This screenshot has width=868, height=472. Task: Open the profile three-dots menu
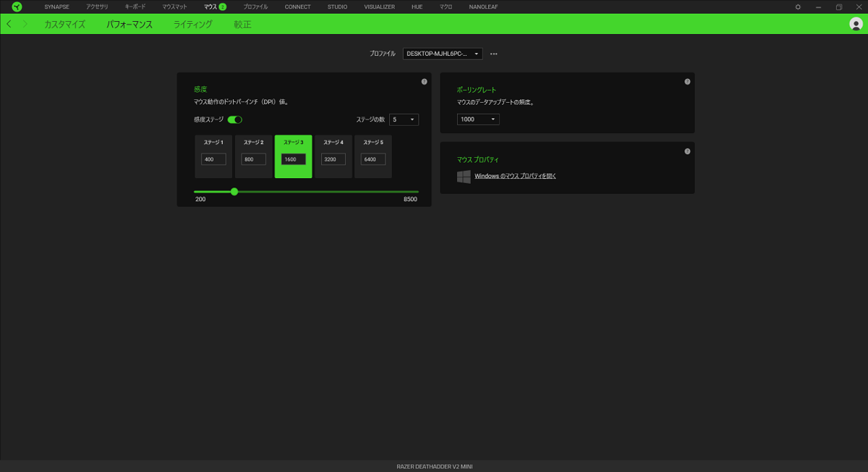coord(494,54)
